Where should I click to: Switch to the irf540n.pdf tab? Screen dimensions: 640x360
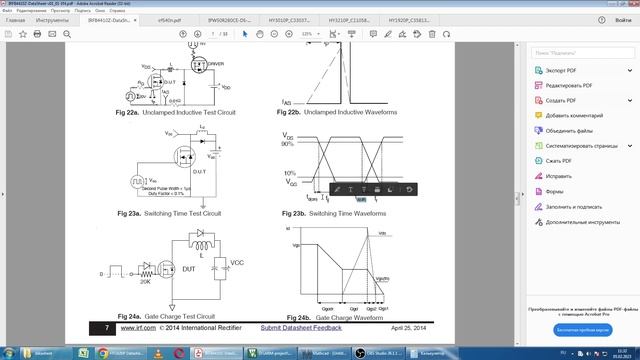tap(169, 20)
